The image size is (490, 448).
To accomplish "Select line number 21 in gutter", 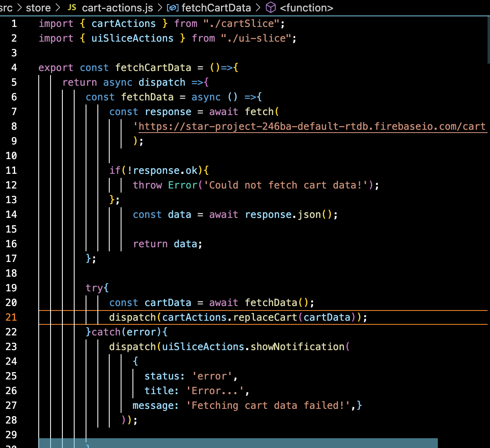I will (x=11, y=317).
